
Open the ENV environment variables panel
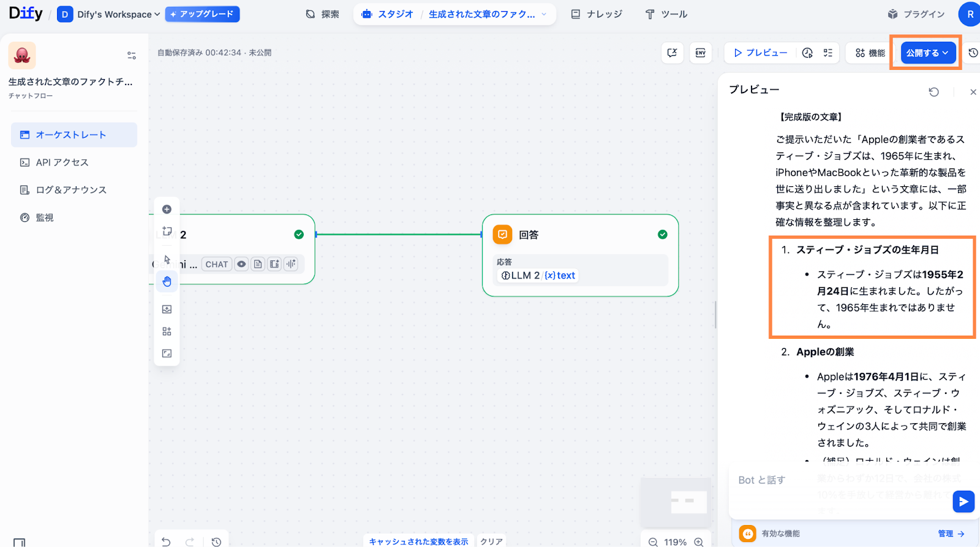(701, 53)
